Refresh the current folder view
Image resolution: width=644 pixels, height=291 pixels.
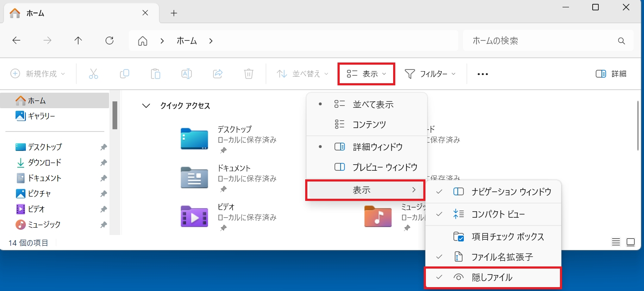click(x=109, y=40)
